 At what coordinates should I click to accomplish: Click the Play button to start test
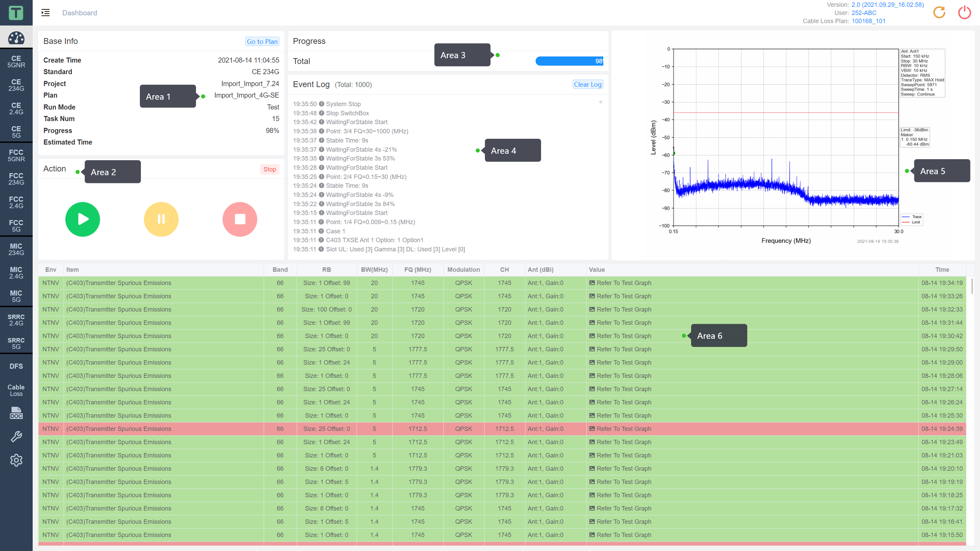83,219
